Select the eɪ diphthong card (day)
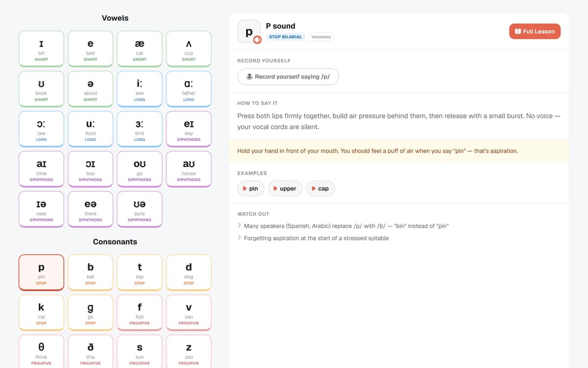Viewport: 588px width, 368px height. click(x=189, y=129)
